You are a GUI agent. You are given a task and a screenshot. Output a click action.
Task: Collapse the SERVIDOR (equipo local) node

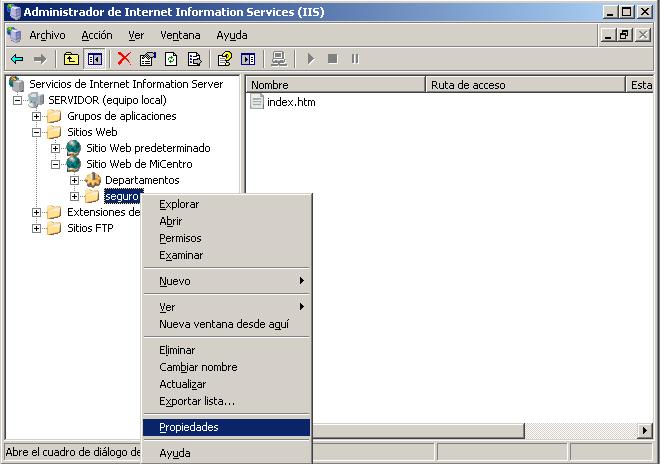[18, 100]
